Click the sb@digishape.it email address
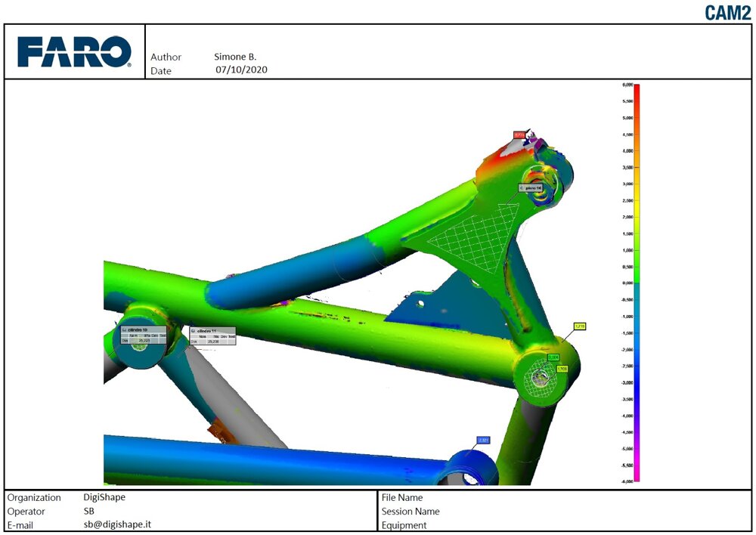The height and width of the screenshot is (535, 756). (117, 525)
